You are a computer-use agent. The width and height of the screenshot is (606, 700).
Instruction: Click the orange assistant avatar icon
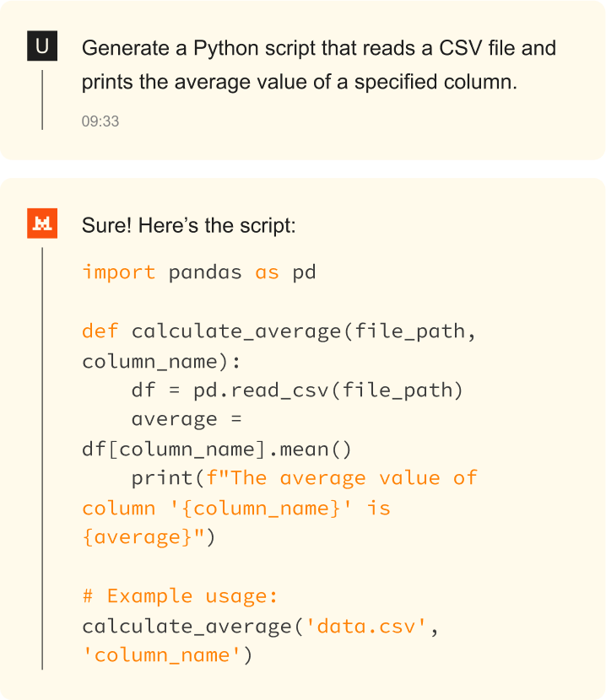tap(42, 224)
